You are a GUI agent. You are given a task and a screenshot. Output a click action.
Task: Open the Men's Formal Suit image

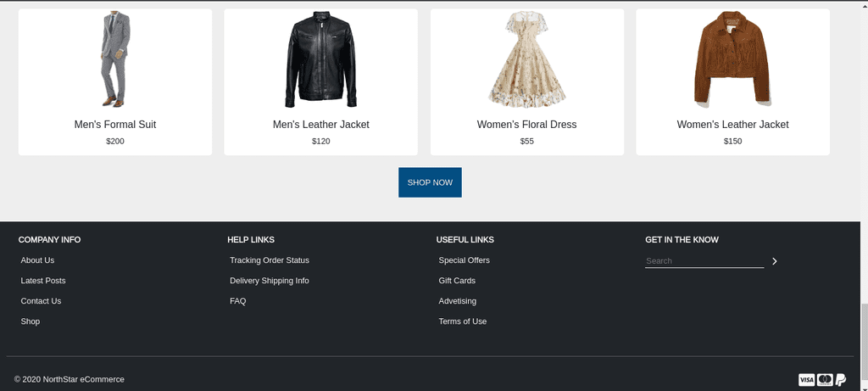click(115, 59)
